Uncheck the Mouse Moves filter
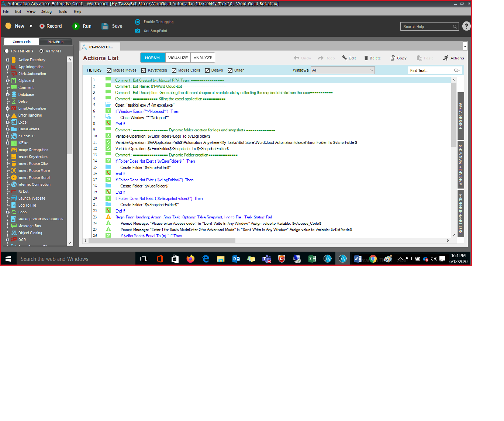Image resolution: width=504 pixels, height=421 pixels. 109,70
